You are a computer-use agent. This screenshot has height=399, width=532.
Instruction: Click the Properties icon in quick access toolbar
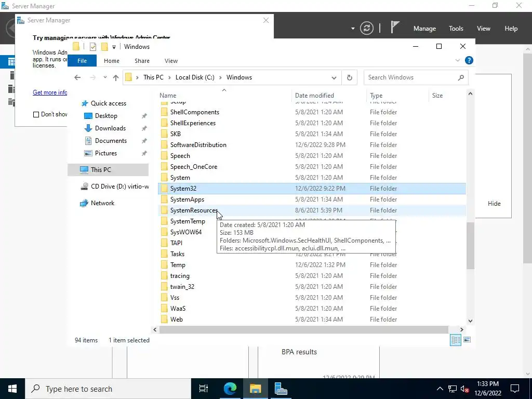pos(92,47)
